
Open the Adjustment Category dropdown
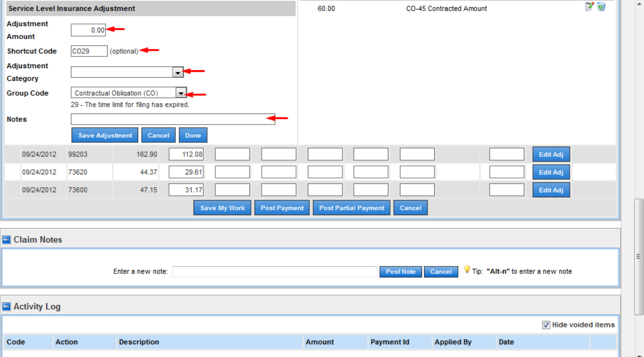pyautogui.click(x=178, y=73)
